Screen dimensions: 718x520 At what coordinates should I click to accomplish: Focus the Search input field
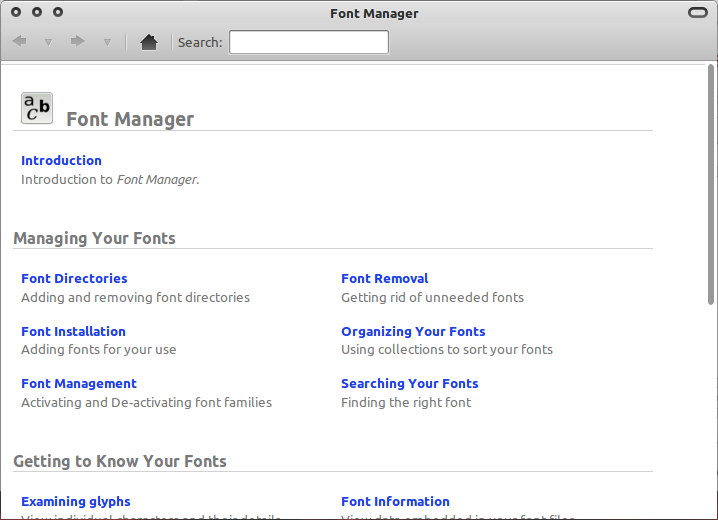(x=309, y=42)
